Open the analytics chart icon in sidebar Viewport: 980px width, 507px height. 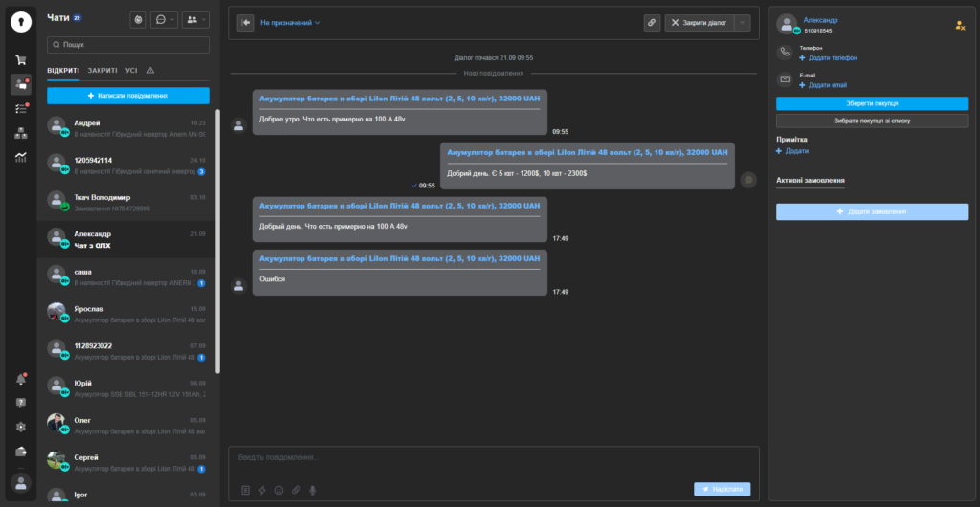tap(20, 157)
